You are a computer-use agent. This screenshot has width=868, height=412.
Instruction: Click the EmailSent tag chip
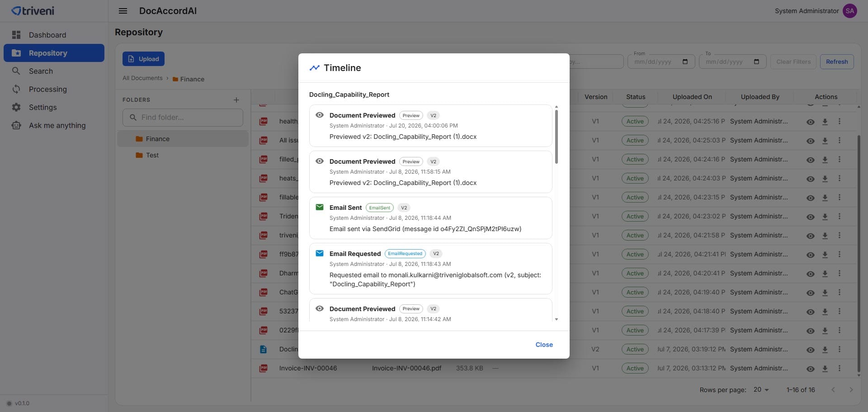point(380,208)
